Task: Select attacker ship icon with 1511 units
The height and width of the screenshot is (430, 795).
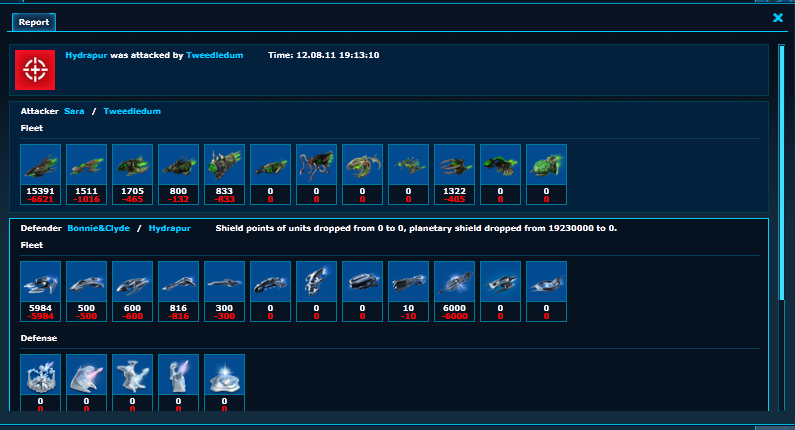Action: (87, 165)
